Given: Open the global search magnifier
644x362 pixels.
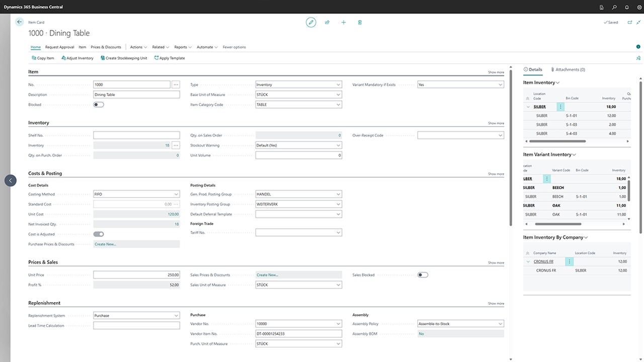Looking at the screenshot, I should coord(613,7).
